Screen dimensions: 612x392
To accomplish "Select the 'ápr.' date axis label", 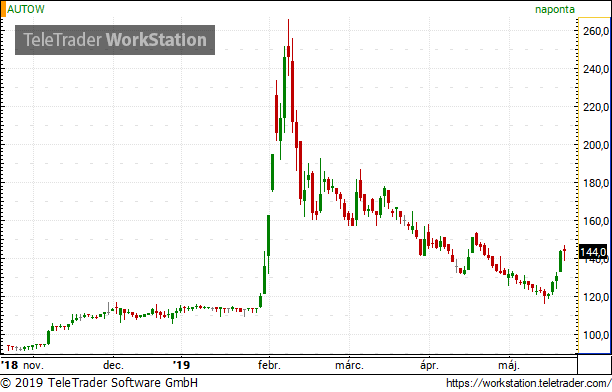I will [429, 366].
